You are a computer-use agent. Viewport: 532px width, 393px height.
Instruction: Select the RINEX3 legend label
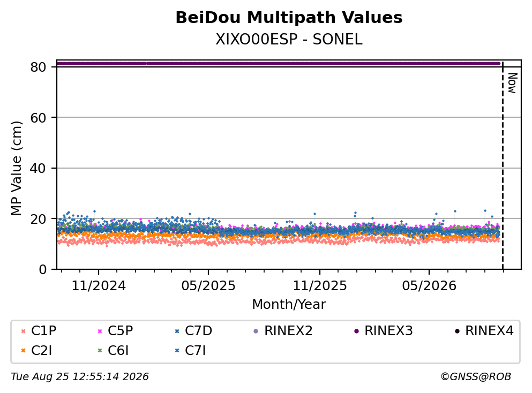coord(389,330)
